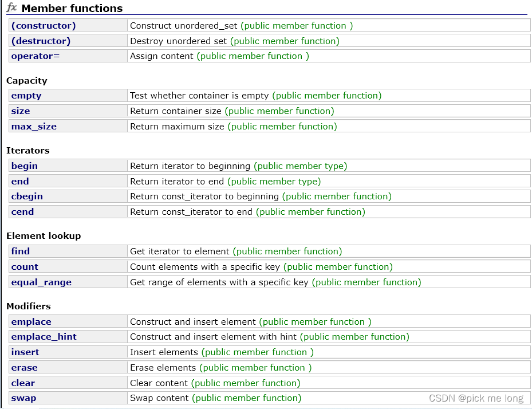Click the 'Return maximum size' description
Image resolution: width=532 pixels, height=409 pixels.
[x=177, y=127]
